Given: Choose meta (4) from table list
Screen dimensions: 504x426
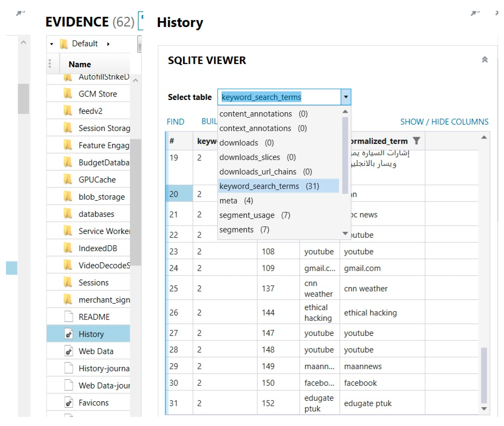Looking at the screenshot, I should [x=236, y=200].
